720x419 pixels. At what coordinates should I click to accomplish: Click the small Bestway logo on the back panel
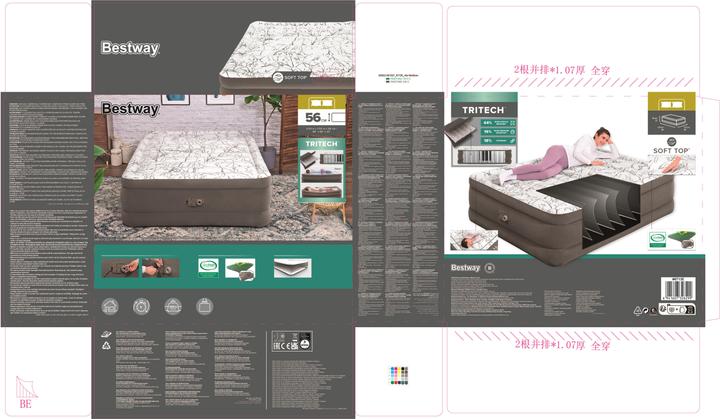tap(465, 267)
